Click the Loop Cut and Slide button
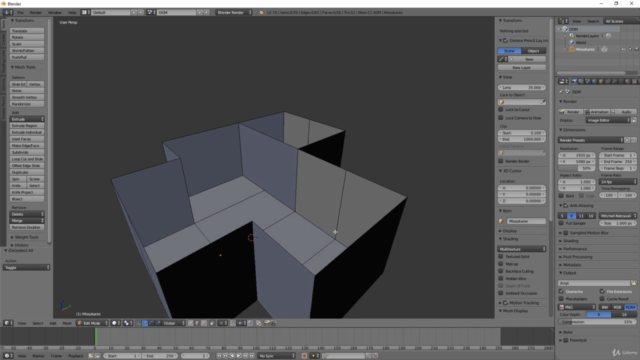Image resolution: width=640 pixels, height=360 pixels. (27, 159)
